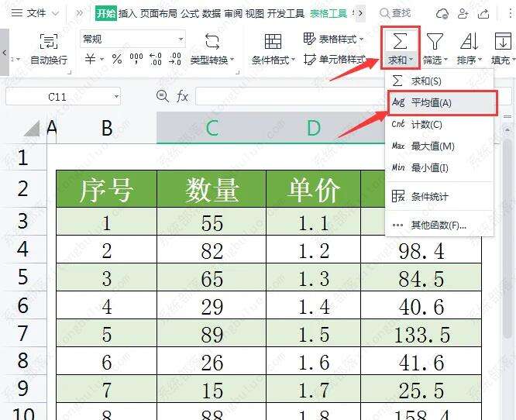Viewport: 516px width, 420px height.
Task: Select column C header
Action: click(x=212, y=128)
